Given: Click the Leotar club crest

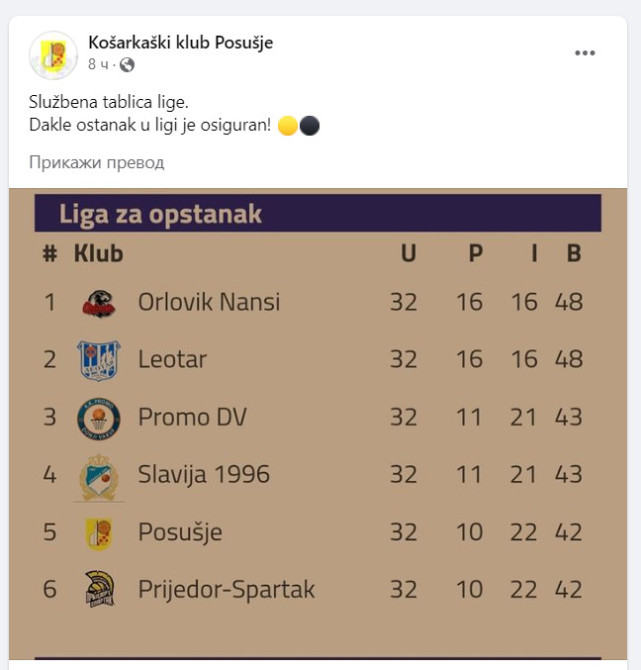Looking at the screenshot, I should [98, 360].
